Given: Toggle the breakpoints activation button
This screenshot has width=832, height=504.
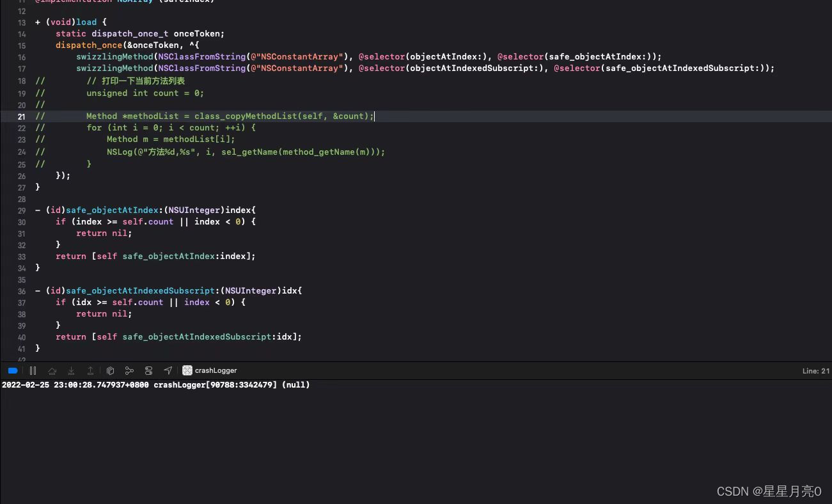Looking at the screenshot, I should click(x=13, y=370).
